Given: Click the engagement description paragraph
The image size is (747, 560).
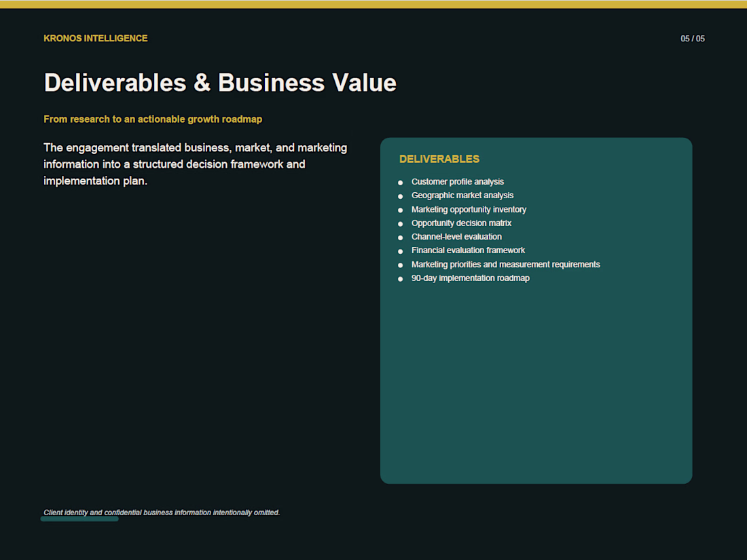Looking at the screenshot, I should pos(196,164).
